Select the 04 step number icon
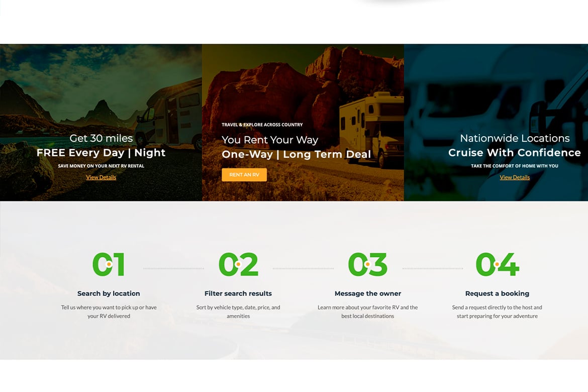 click(497, 264)
